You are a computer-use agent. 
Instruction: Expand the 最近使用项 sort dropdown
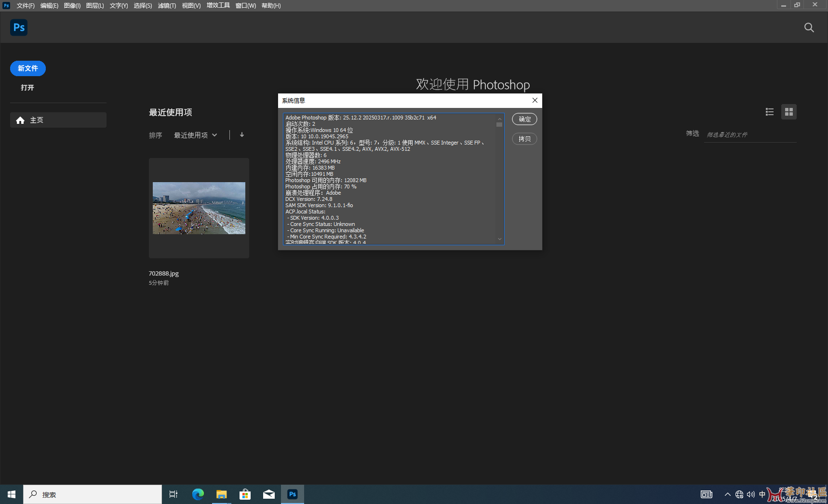click(x=196, y=135)
